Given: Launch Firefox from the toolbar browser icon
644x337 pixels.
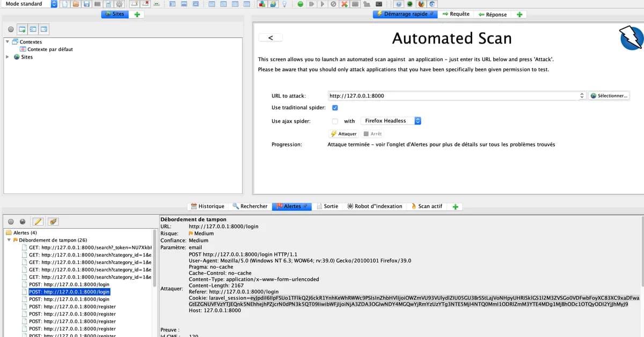Looking at the screenshot, I should coord(422,5).
